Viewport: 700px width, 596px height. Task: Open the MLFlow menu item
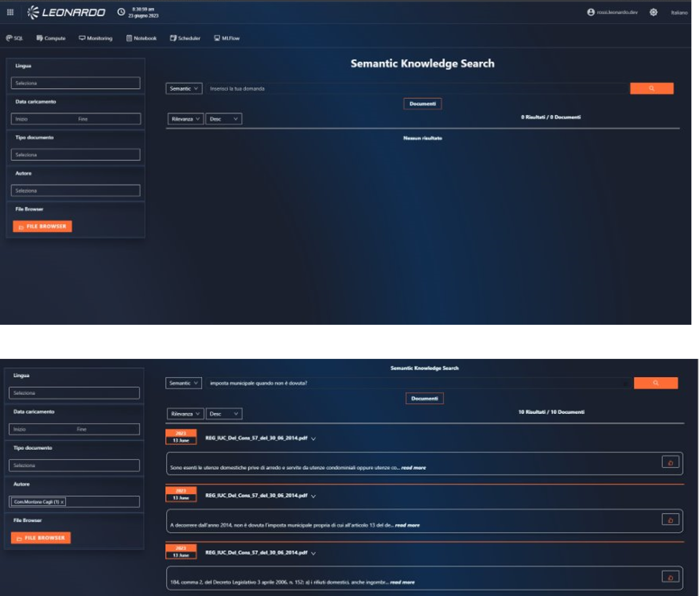227,38
